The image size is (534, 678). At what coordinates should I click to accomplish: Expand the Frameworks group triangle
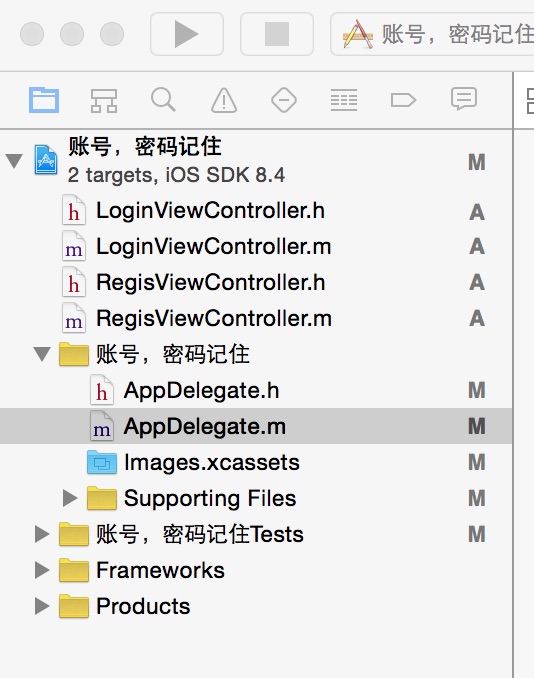point(42,570)
